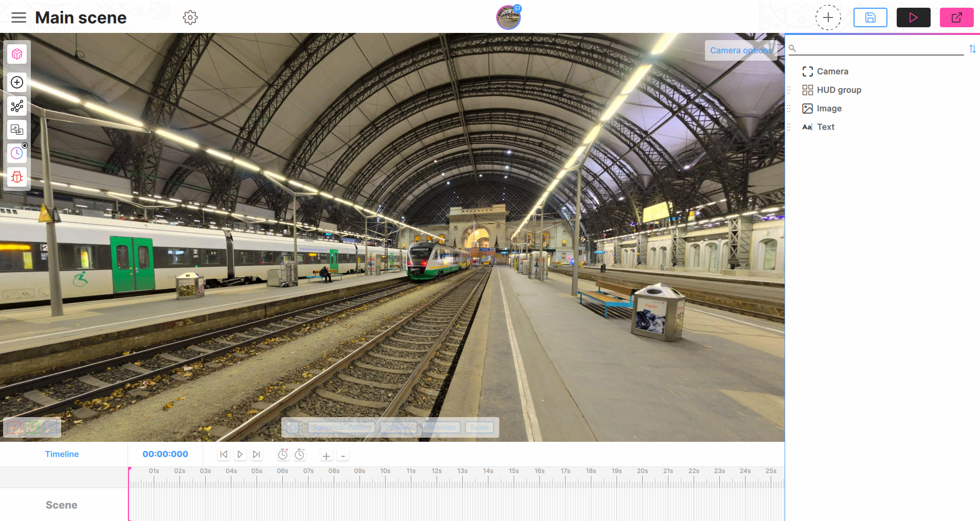Click the pink export share button
This screenshot has width=980, height=521.
pos(956,17)
